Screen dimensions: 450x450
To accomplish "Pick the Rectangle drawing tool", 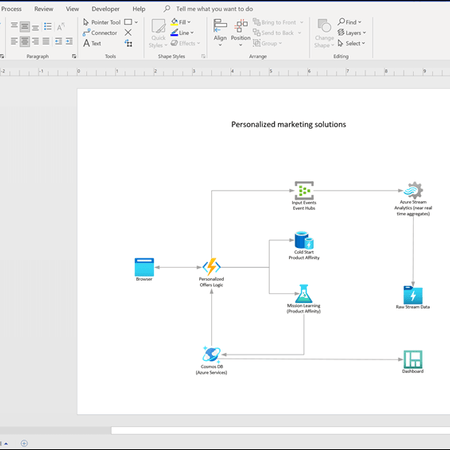I will (x=128, y=22).
